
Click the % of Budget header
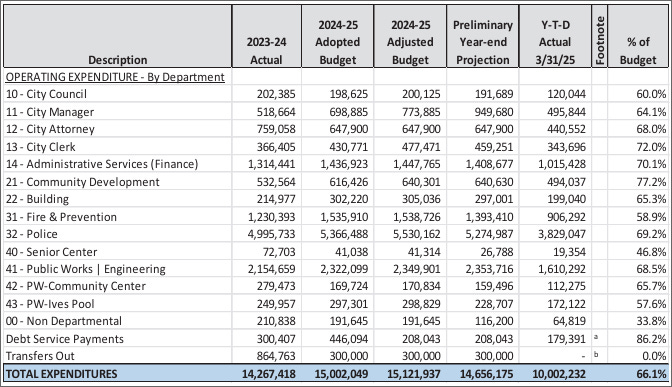(638, 51)
